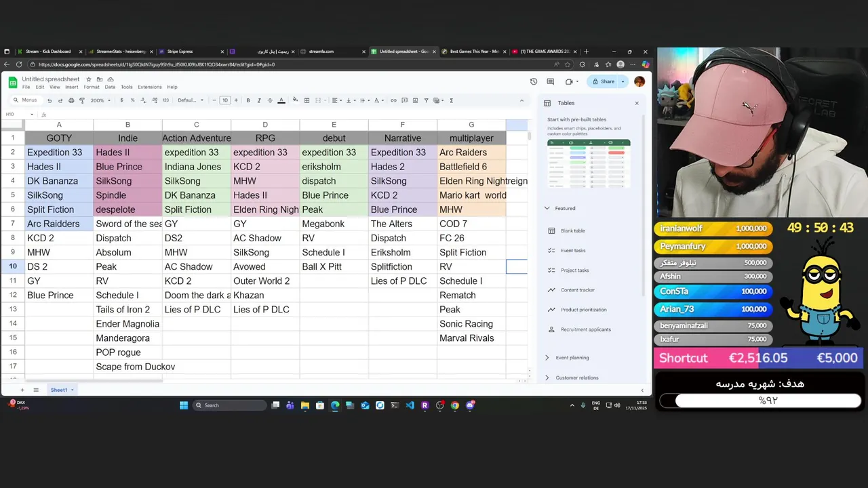Click the Meet camera icon
This screenshot has height=488, width=868.
tap(569, 81)
